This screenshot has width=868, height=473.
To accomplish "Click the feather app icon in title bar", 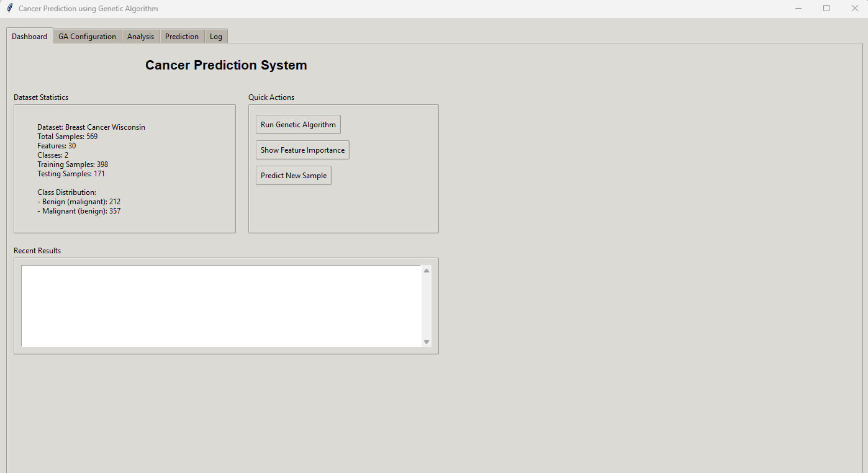I will [9, 9].
